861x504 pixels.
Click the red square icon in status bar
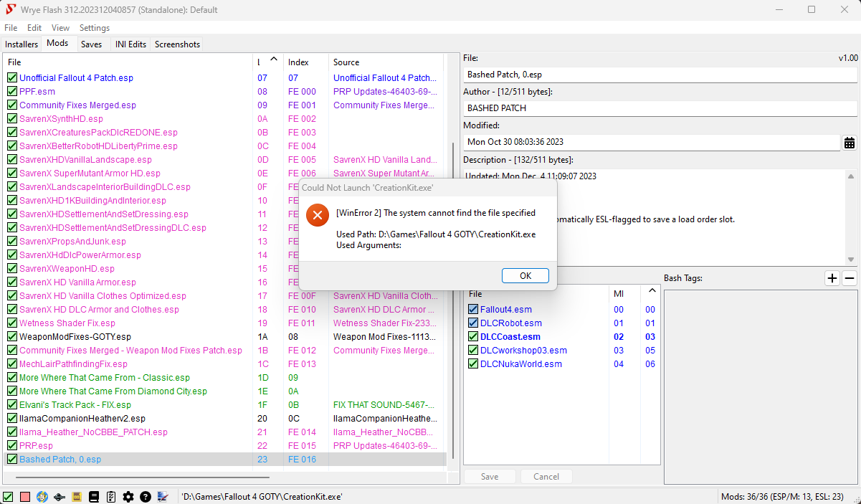(x=25, y=497)
